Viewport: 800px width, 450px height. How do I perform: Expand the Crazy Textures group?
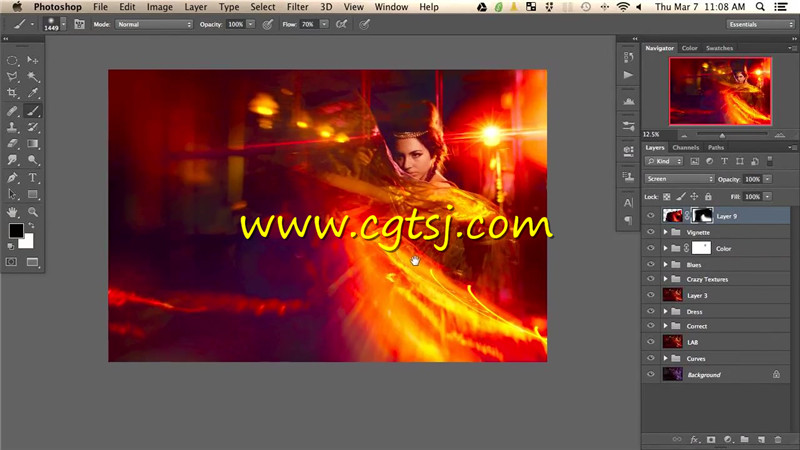point(665,279)
